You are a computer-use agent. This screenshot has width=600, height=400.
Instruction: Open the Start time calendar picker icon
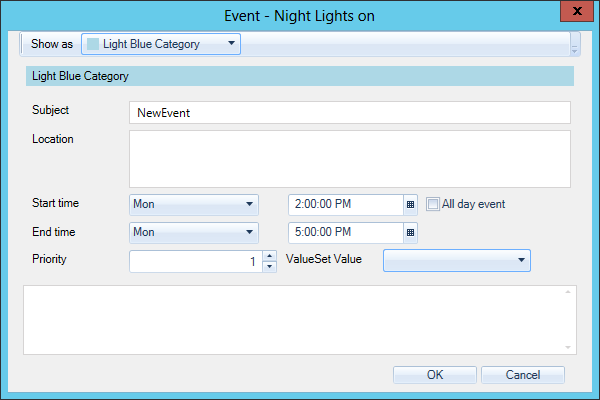(x=410, y=204)
